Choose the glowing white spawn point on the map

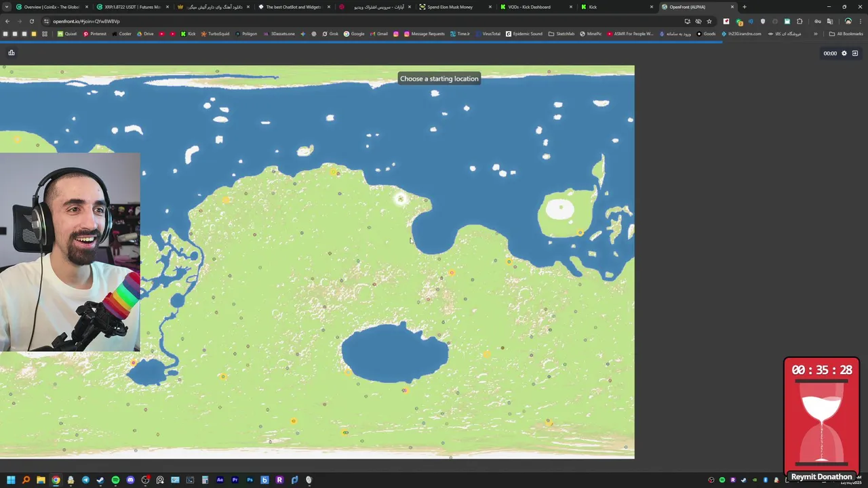pyautogui.click(x=400, y=199)
